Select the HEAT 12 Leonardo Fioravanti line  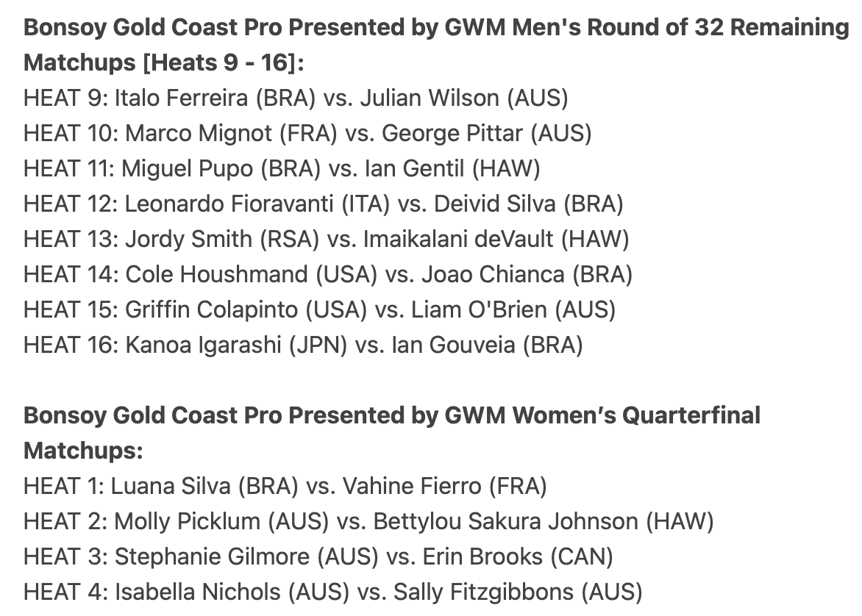[x=324, y=204]
